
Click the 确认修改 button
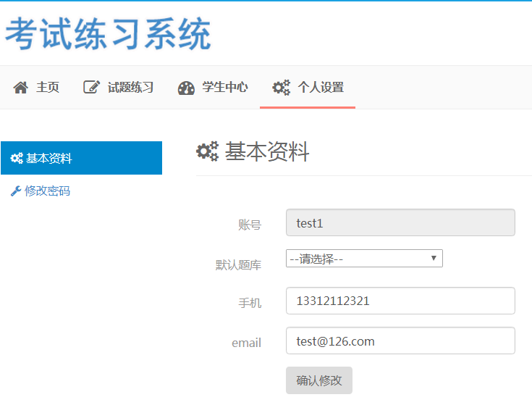[319, 380]
